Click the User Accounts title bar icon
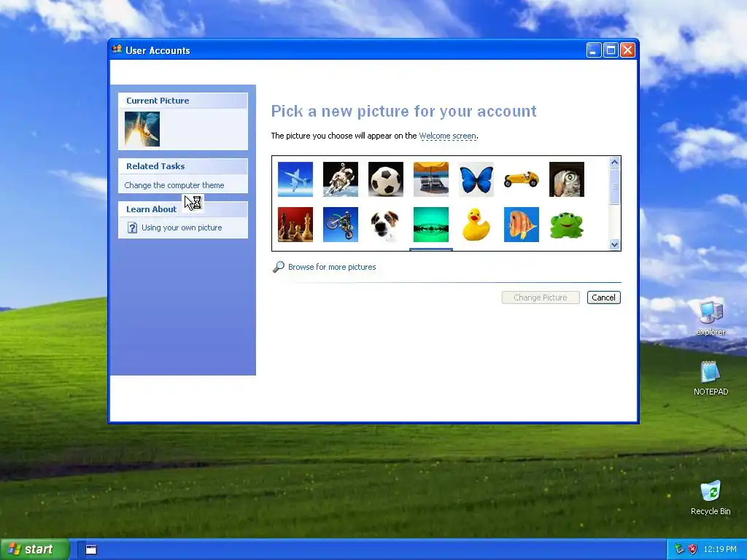 coord(117,50)
